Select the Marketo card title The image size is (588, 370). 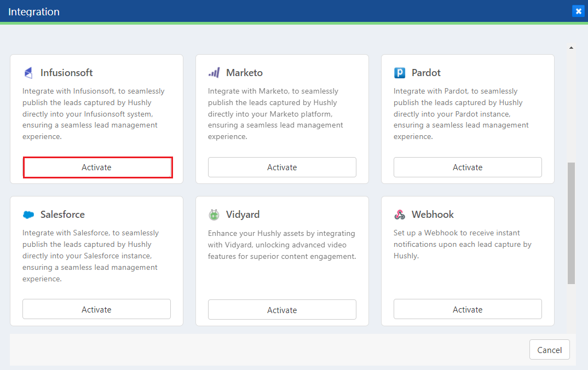[x=244, y=73]
